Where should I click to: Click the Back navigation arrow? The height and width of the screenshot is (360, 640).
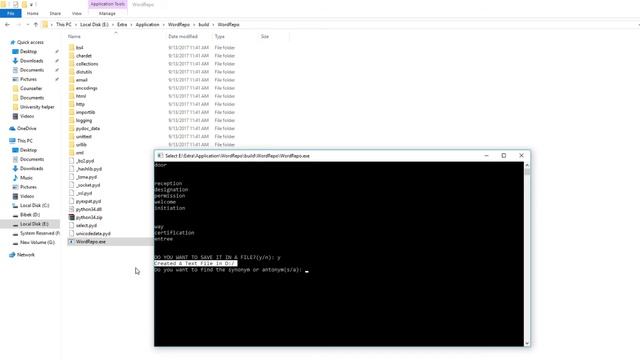click(7, 24)
